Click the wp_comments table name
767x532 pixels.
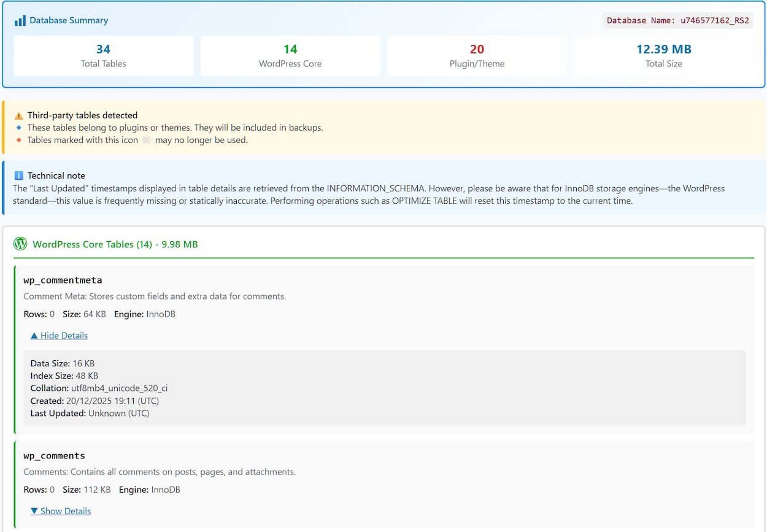tap(54, 456)
